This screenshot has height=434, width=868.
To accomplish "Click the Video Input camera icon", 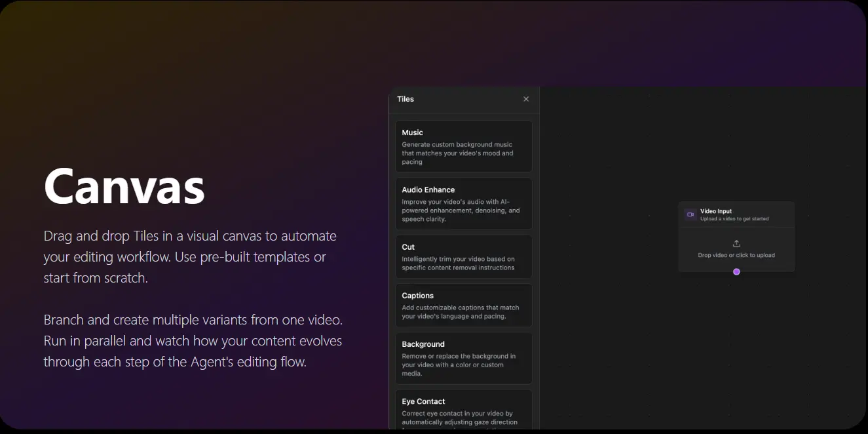I will pos(690,214).
